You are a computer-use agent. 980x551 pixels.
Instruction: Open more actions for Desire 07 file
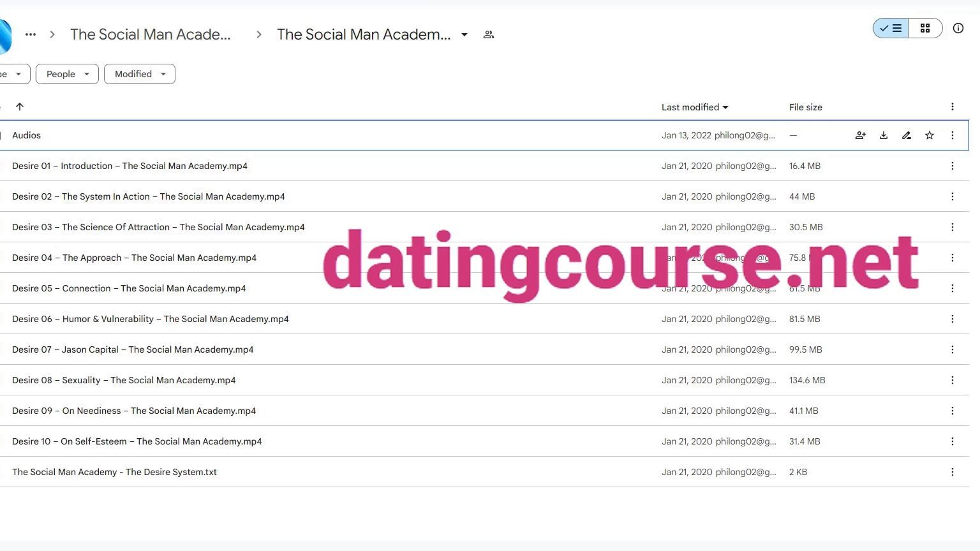[953, 349]
